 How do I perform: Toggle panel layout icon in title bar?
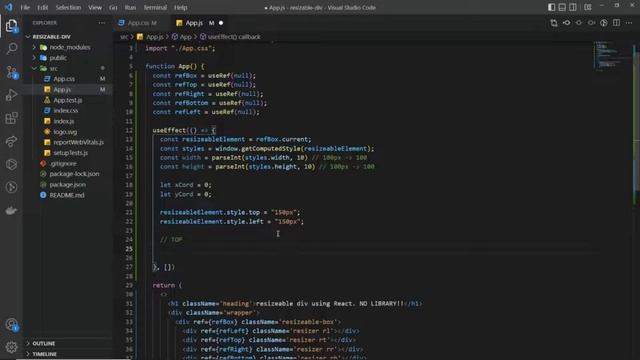(x=562, y=7)
